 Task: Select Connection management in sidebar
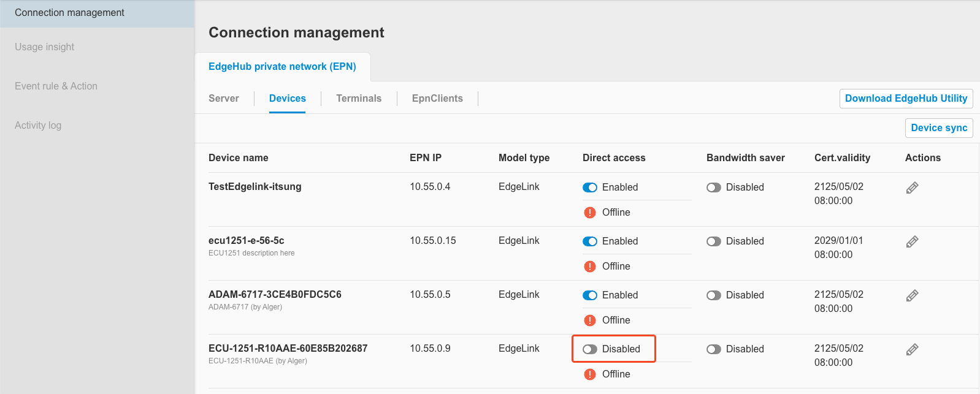tap(97, 13)
